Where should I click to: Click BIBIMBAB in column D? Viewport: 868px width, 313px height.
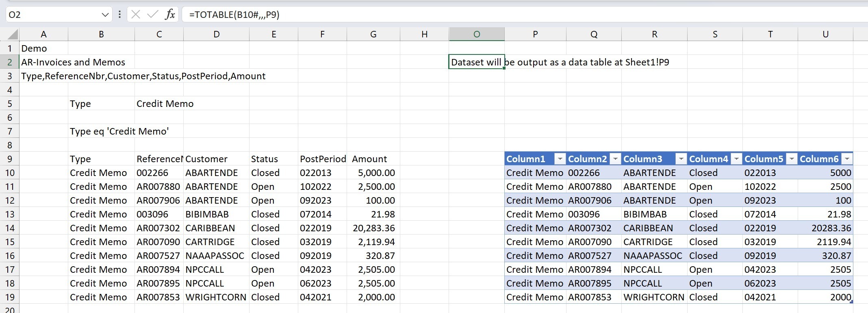pos(216,214)
